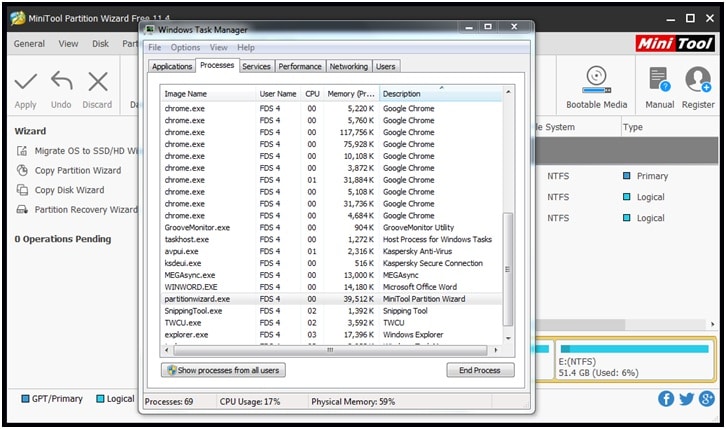Open MiniTool Twitter page icon
This screenshot has width=726, height=429.
click(686, 398)
